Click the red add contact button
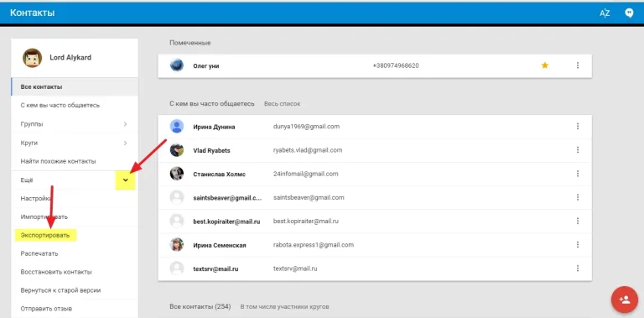Screen dimensions: 644x318 click(x=625, y=300)
